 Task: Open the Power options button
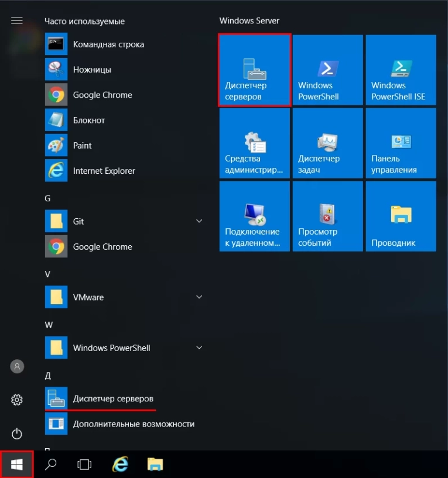(17, 434)
